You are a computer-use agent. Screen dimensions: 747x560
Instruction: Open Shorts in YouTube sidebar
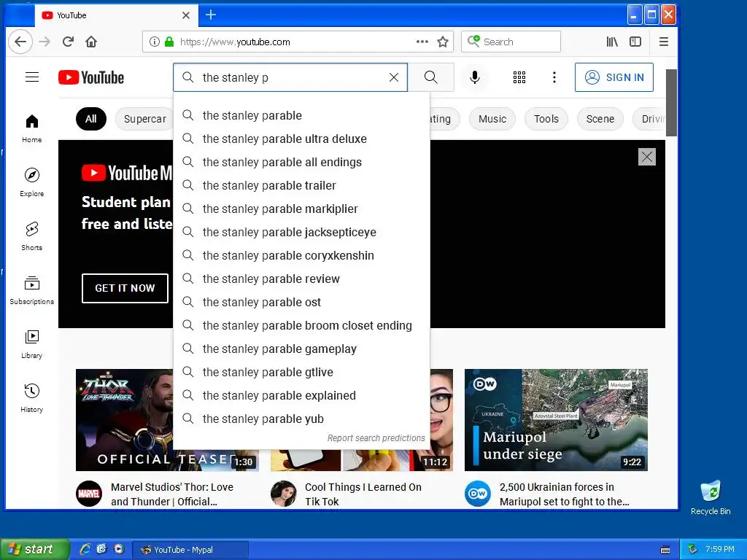32,236
